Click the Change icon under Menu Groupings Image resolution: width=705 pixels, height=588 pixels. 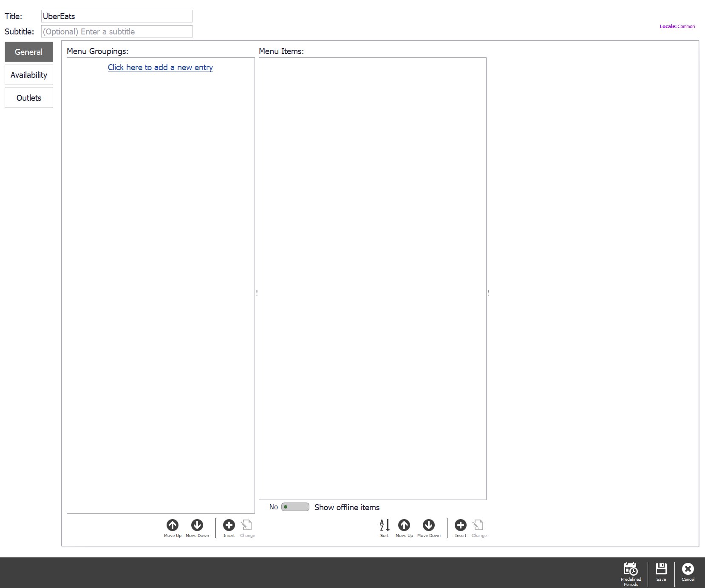[247, 528]
